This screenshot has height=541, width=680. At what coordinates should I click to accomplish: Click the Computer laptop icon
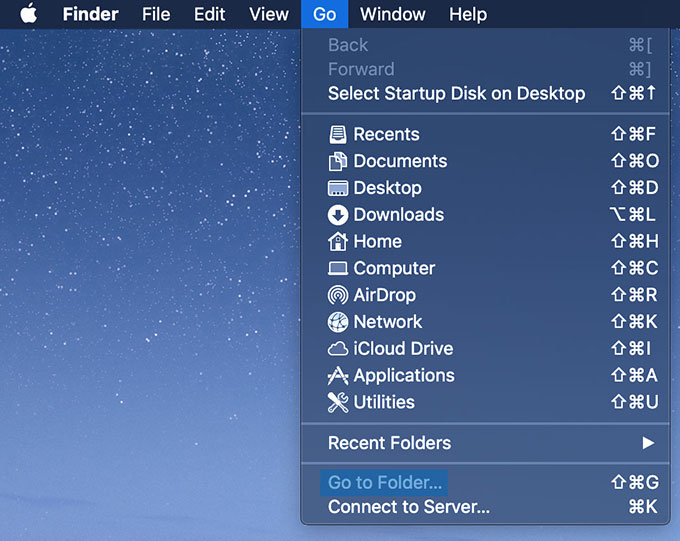[x=337, y=269]
